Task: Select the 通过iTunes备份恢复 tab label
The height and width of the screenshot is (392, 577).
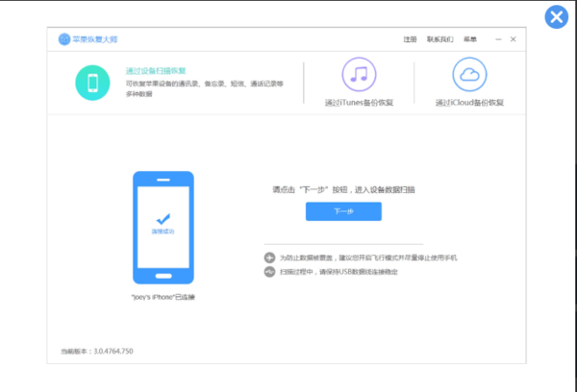Action: [361, 102]
